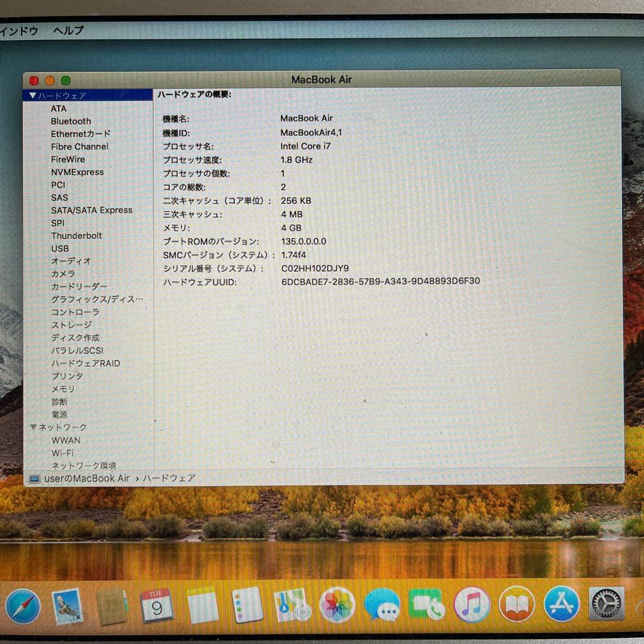This screenshot has width=644, height=644.
Task: Select USB in the sidebar list
Action: [60, 248]
